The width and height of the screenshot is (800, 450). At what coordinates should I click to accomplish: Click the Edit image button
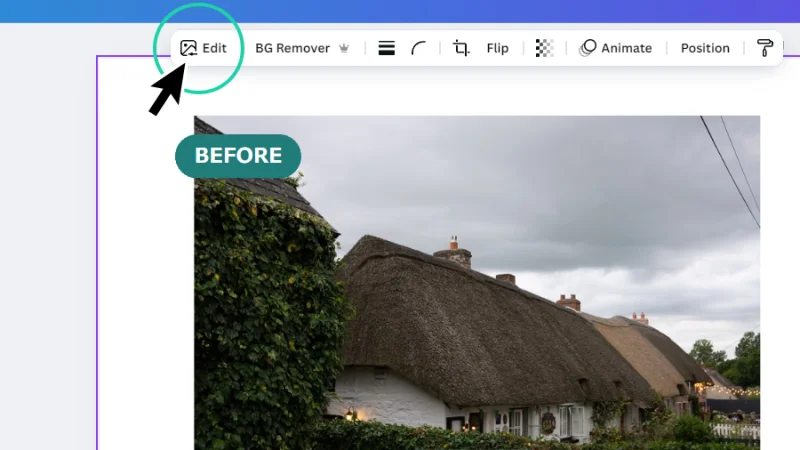[x=203, y=48]
